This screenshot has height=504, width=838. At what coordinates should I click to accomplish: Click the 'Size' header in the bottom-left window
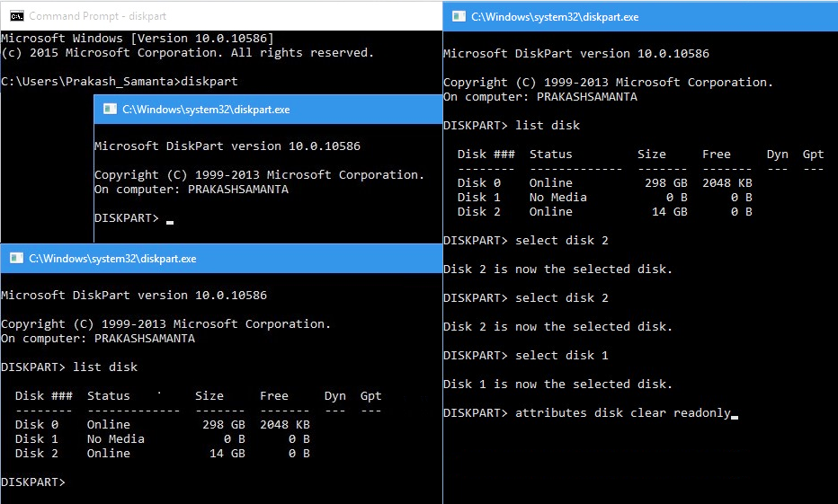[209, 395]
